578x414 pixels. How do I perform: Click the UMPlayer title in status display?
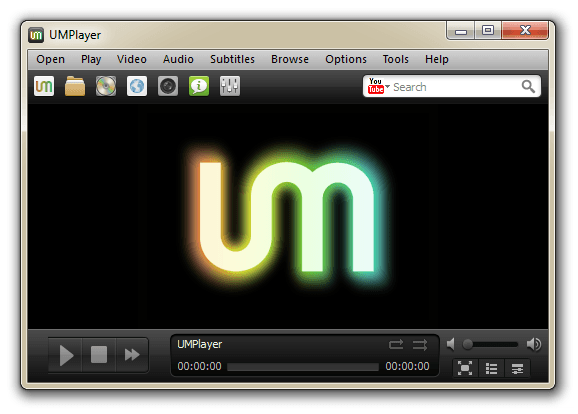coord(199,344)
